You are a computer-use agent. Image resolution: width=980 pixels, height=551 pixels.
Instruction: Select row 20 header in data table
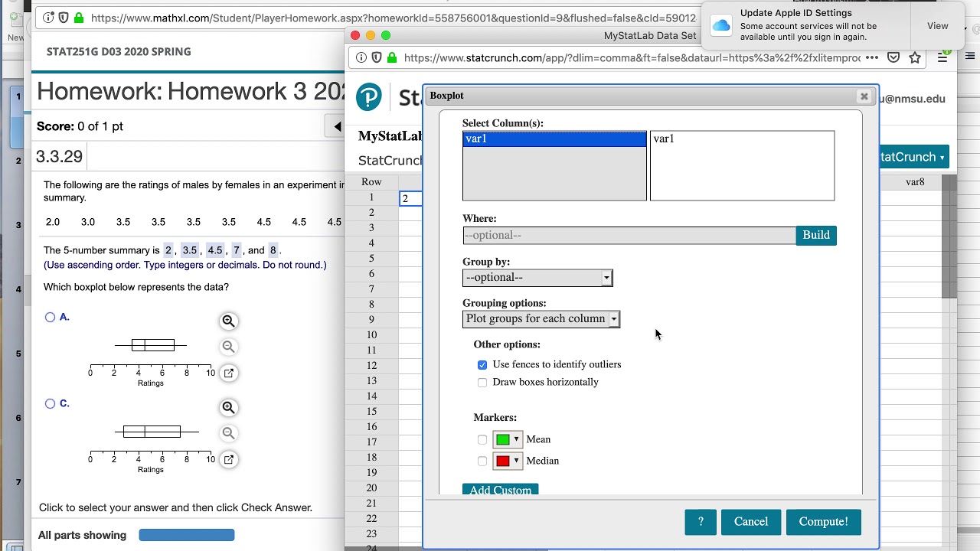click(x=371, y=488)
